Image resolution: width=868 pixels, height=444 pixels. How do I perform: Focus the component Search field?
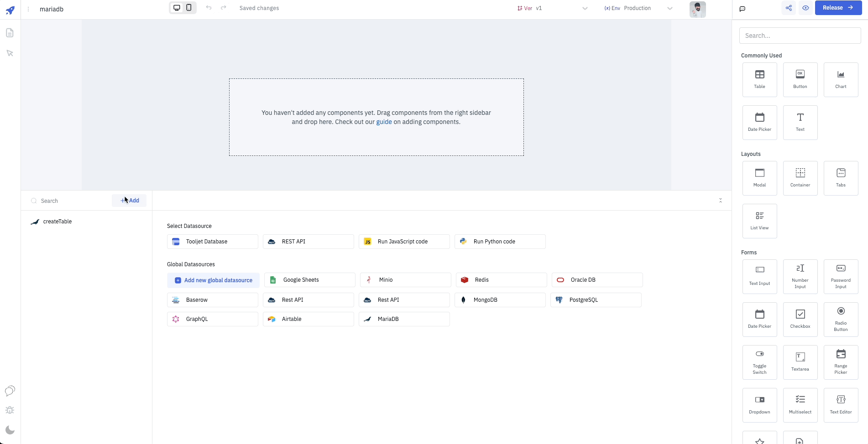[x=800, y=36]
